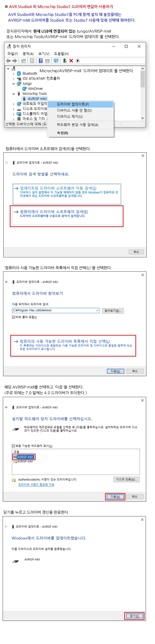Click the disable device down-arrow circle icon
Viewport: 155px width, 644px height.
point(78,61)
